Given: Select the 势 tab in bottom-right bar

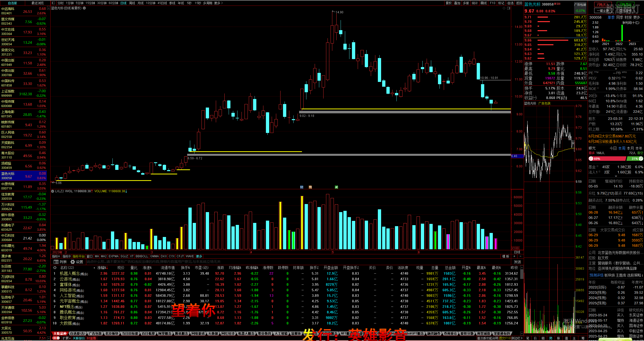Looking at the screenshot, I should [551, 338].
